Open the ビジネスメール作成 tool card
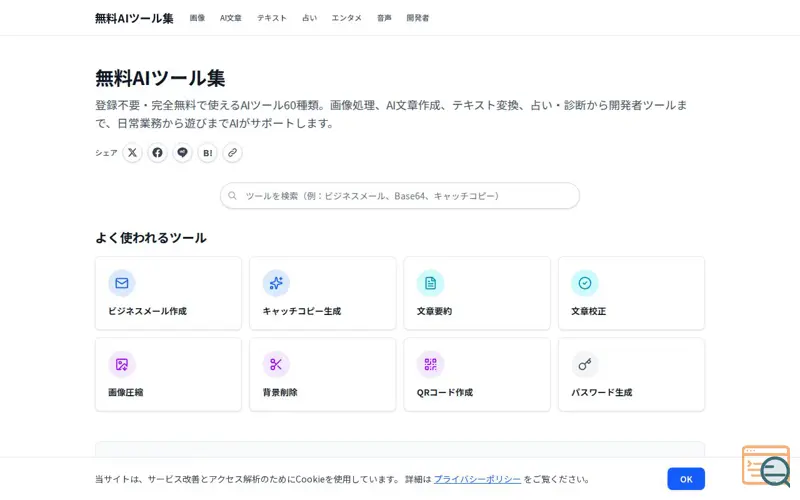This screenshot has height=500, width=800. pos(168,293)
